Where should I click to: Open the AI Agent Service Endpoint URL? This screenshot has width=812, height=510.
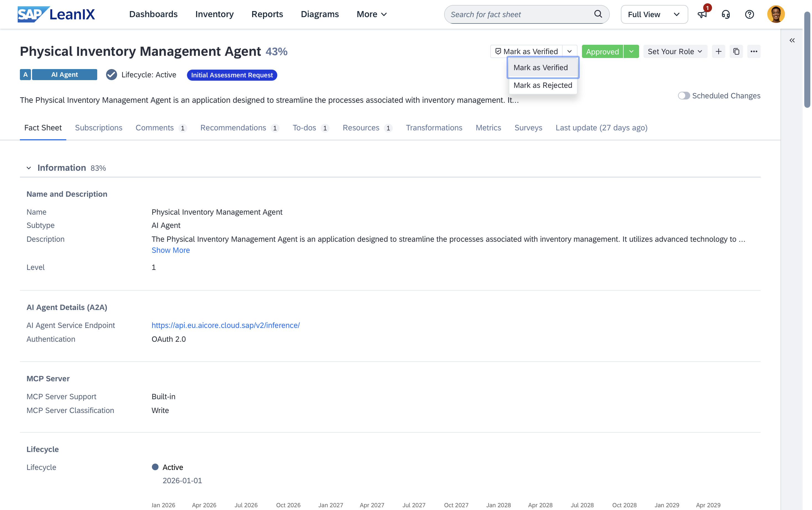coord(226,325)
